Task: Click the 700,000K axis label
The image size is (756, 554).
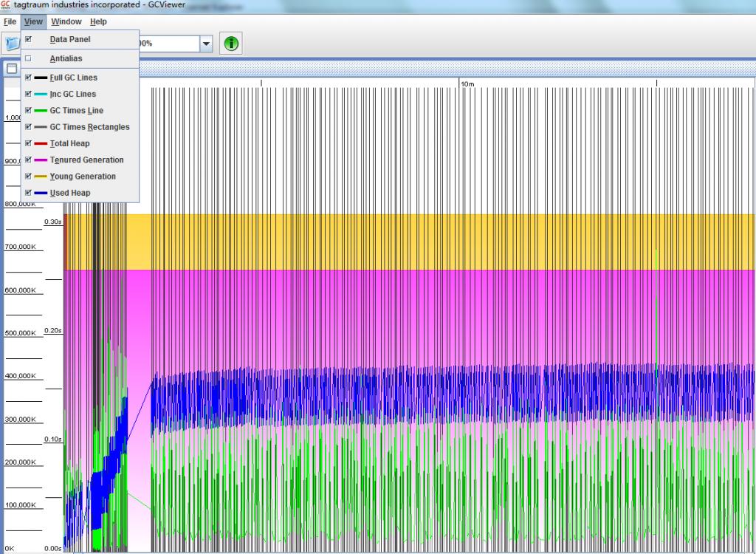Action: (20, 247)
